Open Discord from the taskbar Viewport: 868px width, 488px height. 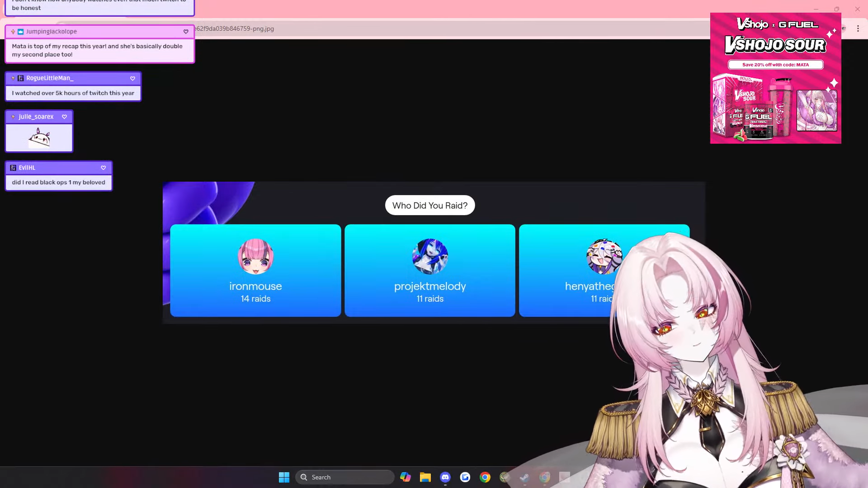point(445,477)
